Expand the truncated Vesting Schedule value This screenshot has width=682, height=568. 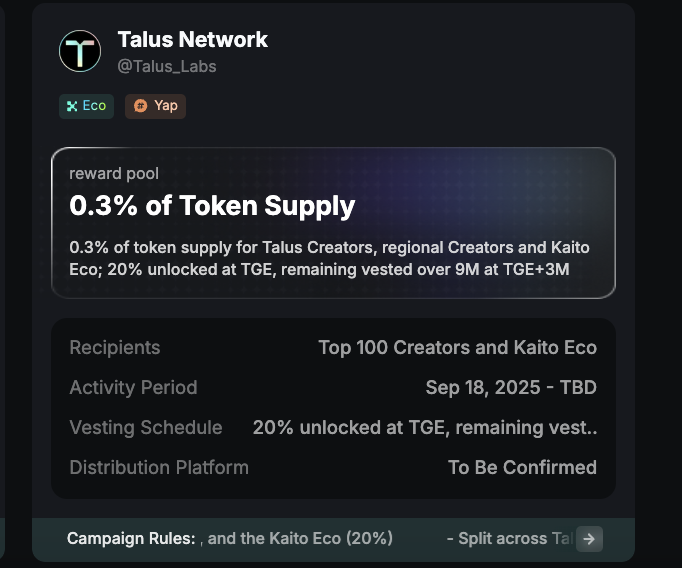(x=425, y=428)
